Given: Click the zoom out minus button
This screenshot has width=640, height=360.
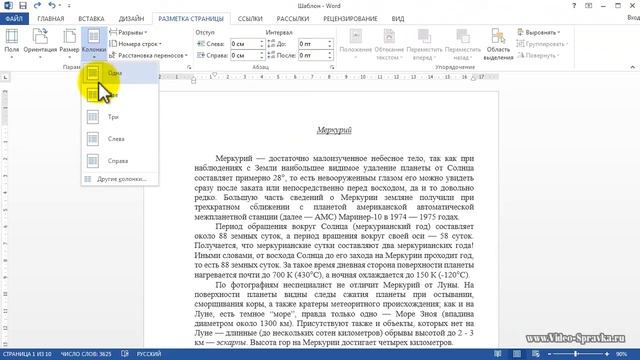Looking at the screenshot, I should (x=549, y=354).
